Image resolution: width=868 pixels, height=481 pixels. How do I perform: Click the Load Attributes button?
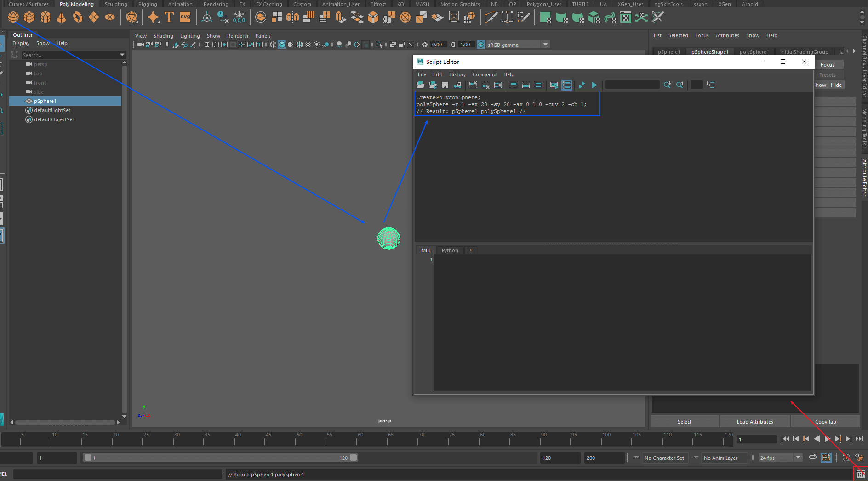(x=755, y=422)
